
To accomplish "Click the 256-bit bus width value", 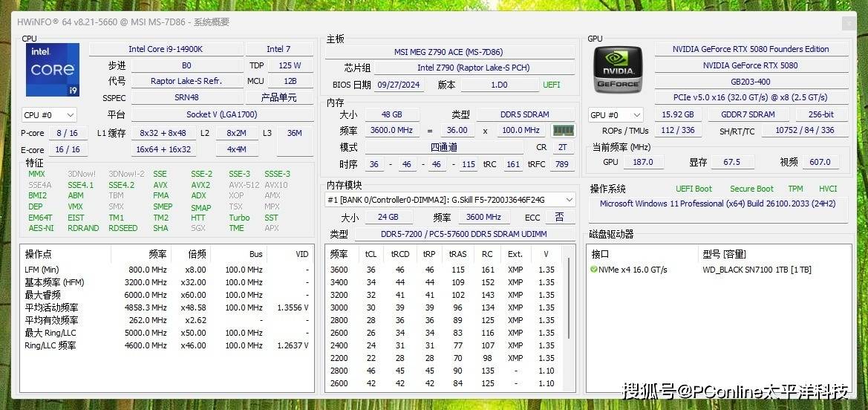I will point(821,114).
